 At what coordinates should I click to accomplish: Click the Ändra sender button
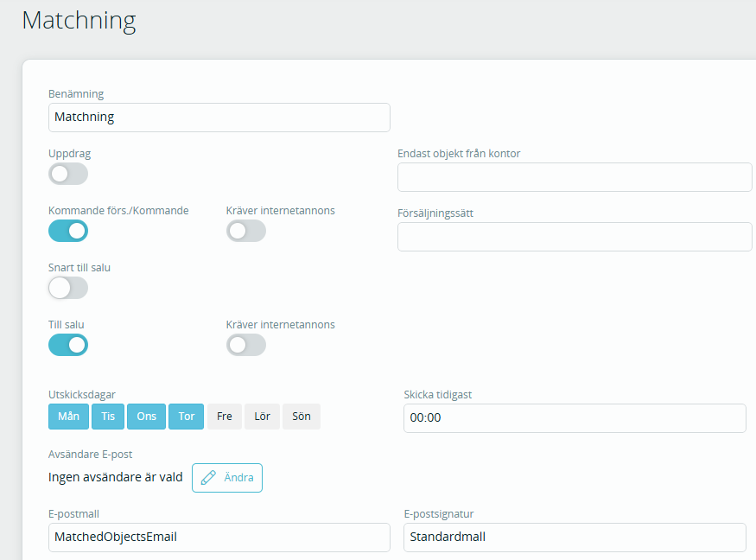point(227,478)
